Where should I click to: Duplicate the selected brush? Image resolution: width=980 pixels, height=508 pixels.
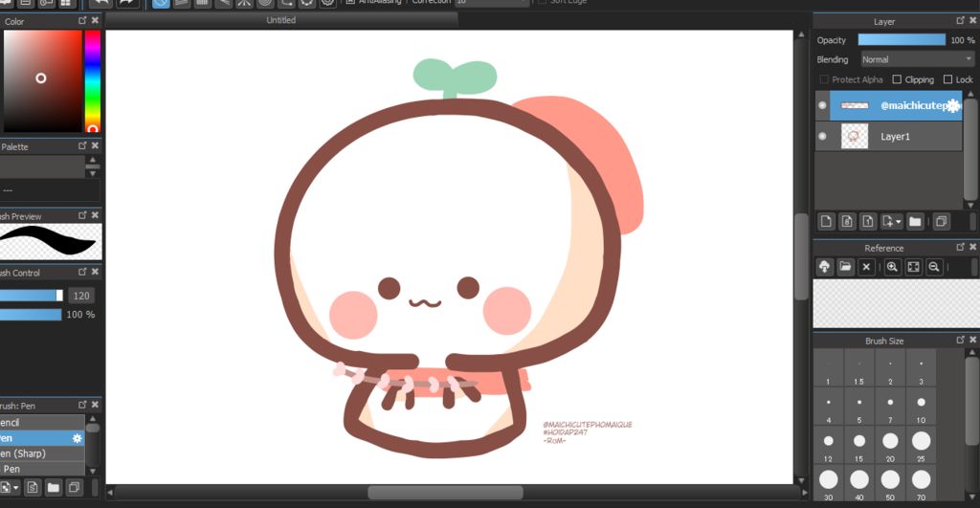point(74,487)
